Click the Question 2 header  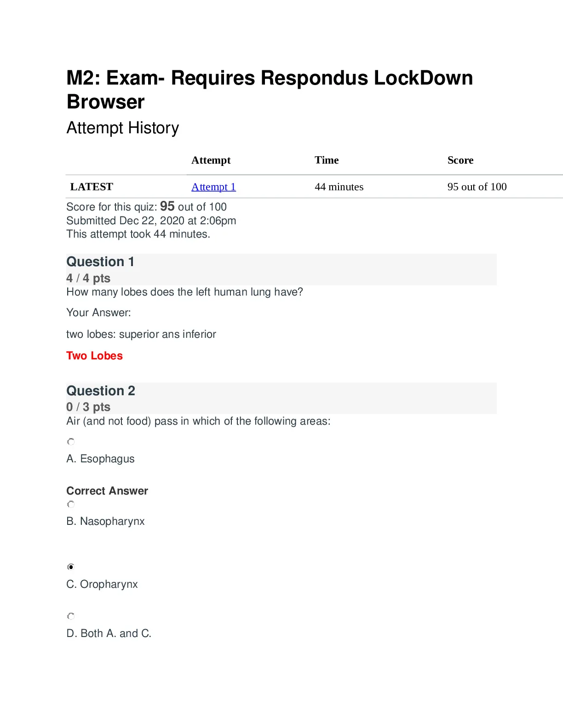pos(101,391)
